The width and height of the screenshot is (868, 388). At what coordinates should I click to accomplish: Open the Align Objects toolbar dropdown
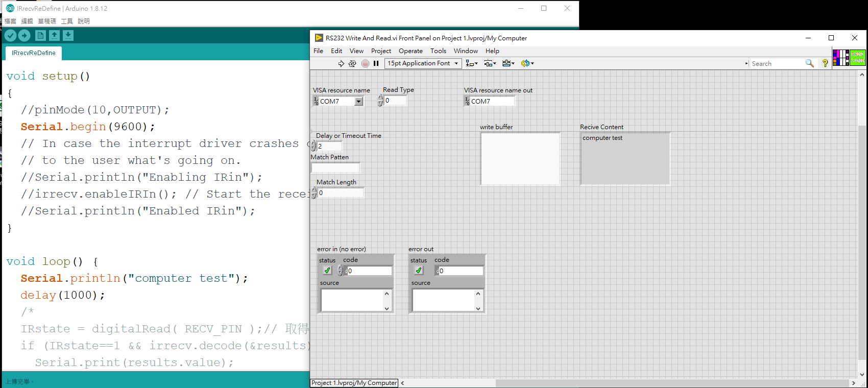[472, 63]
